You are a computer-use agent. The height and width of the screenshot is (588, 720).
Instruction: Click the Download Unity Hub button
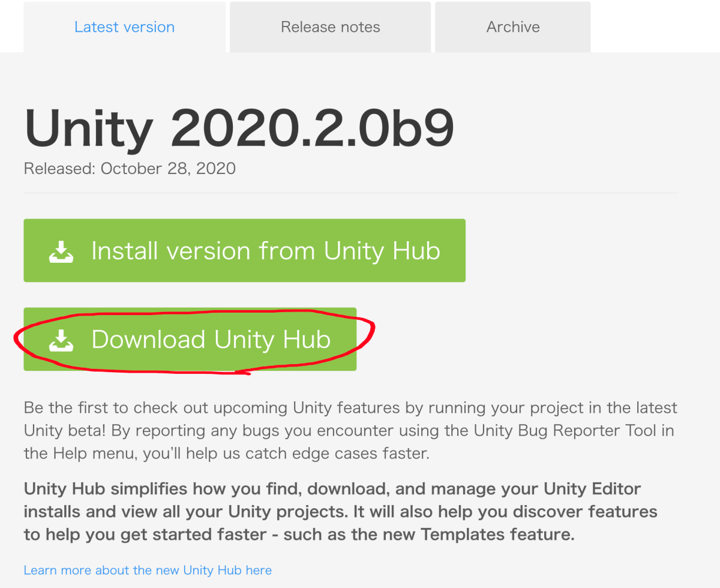click(x=190, y=339)
